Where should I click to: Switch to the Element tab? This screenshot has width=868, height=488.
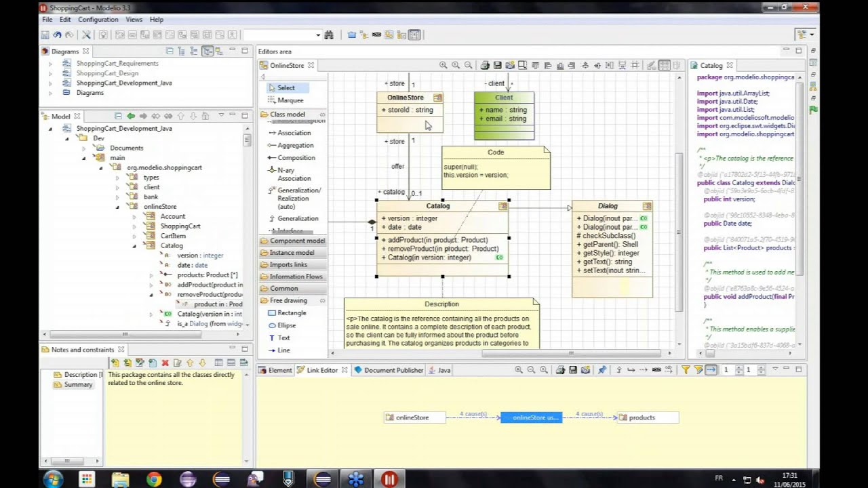click(x=275, y=370)
